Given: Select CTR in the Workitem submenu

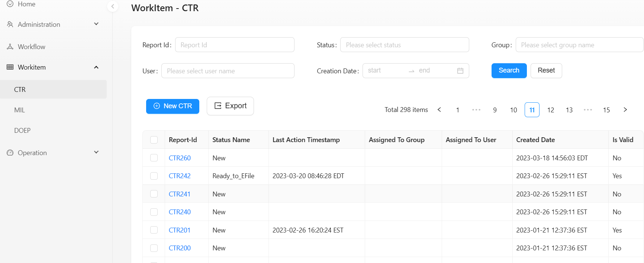Looking at the screenshot, I should click(53, 89).
